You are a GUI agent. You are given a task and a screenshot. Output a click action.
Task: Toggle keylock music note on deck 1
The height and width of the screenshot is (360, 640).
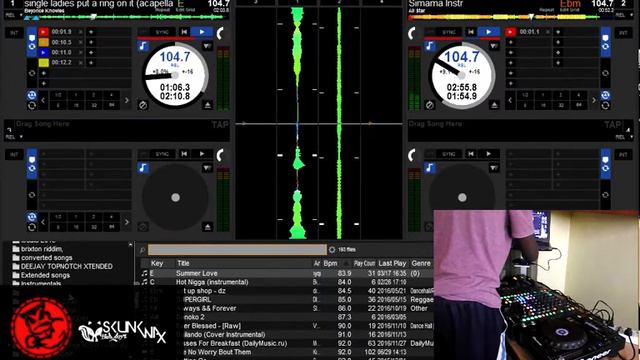(x=143, y=46)
